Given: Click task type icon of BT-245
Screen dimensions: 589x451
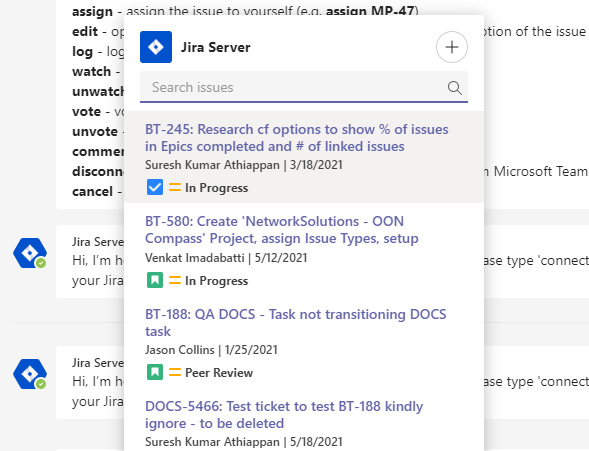Looking at the screenshot, I should (x=155, y=187).
